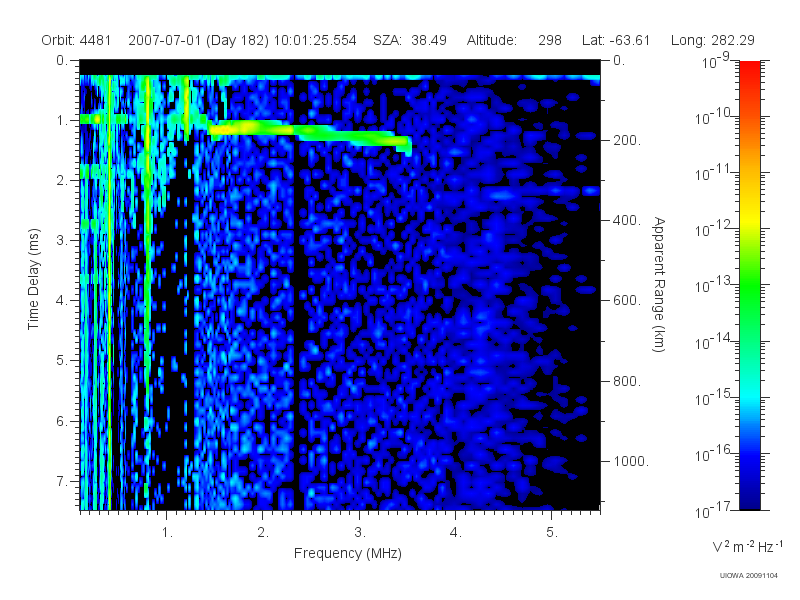Click the '800.' apparent range tick label

click(627, 381)
